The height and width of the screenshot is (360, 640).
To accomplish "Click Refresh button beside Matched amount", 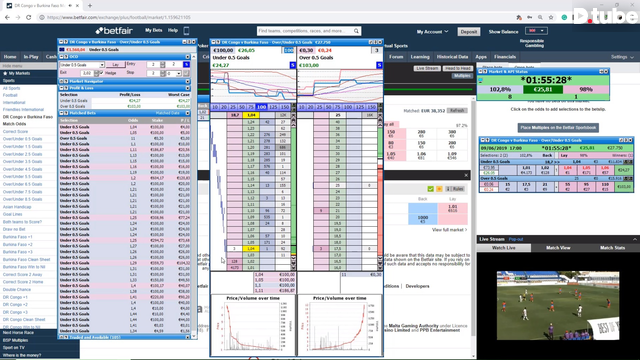I will click(457, 111).
